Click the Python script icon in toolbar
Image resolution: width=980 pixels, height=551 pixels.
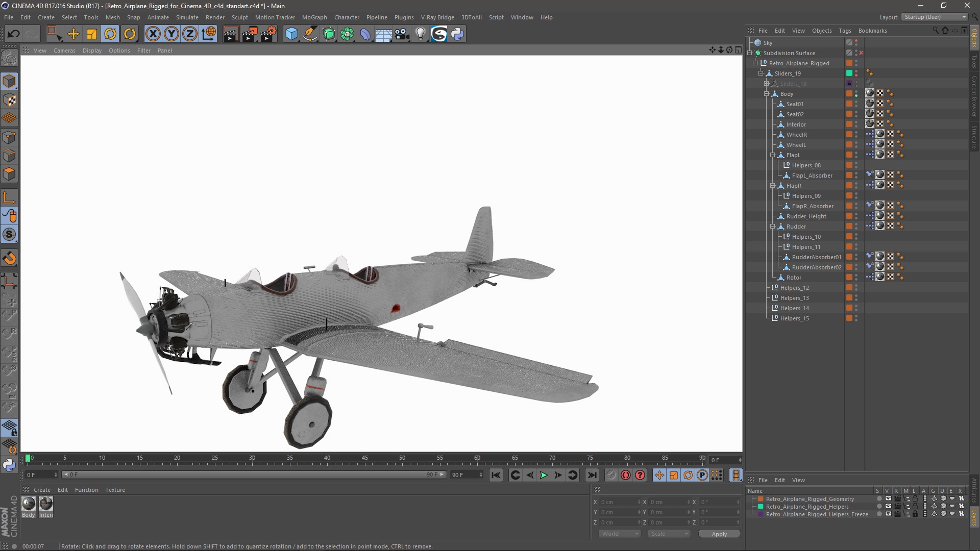point(457,34)
